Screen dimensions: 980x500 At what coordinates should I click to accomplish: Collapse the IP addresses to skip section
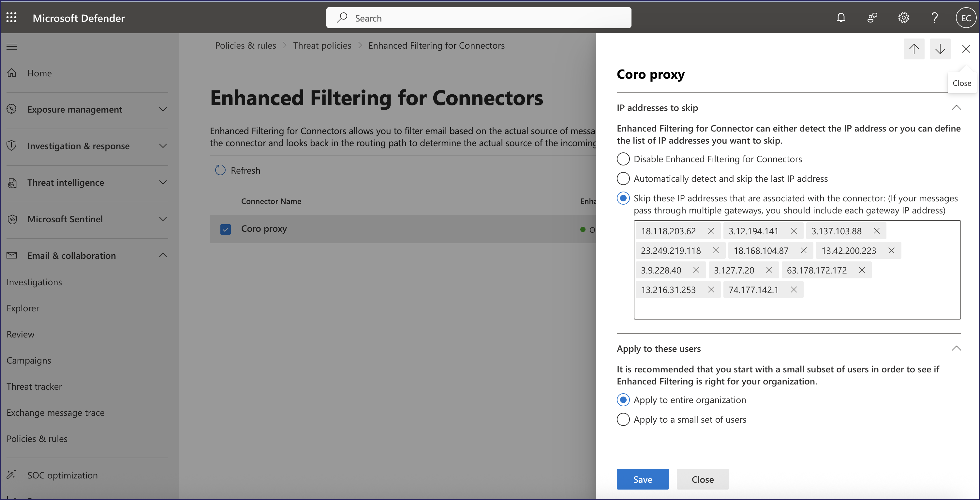[957, 107]
